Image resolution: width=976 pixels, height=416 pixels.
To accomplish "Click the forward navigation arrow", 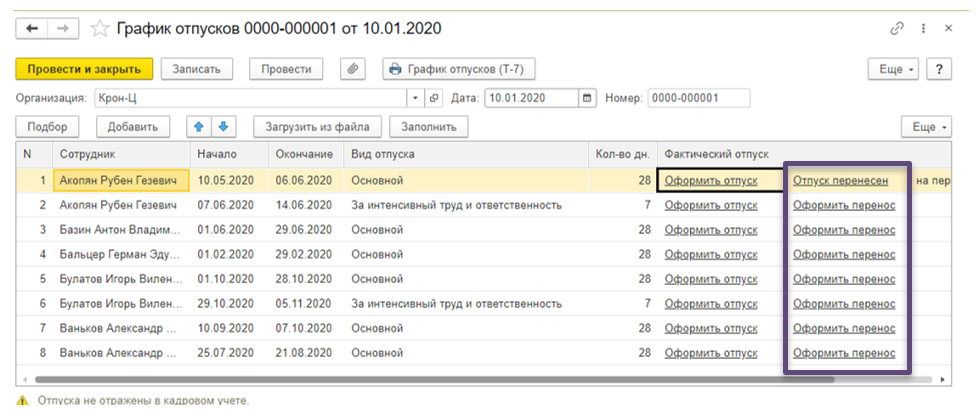I will (63, 28).
